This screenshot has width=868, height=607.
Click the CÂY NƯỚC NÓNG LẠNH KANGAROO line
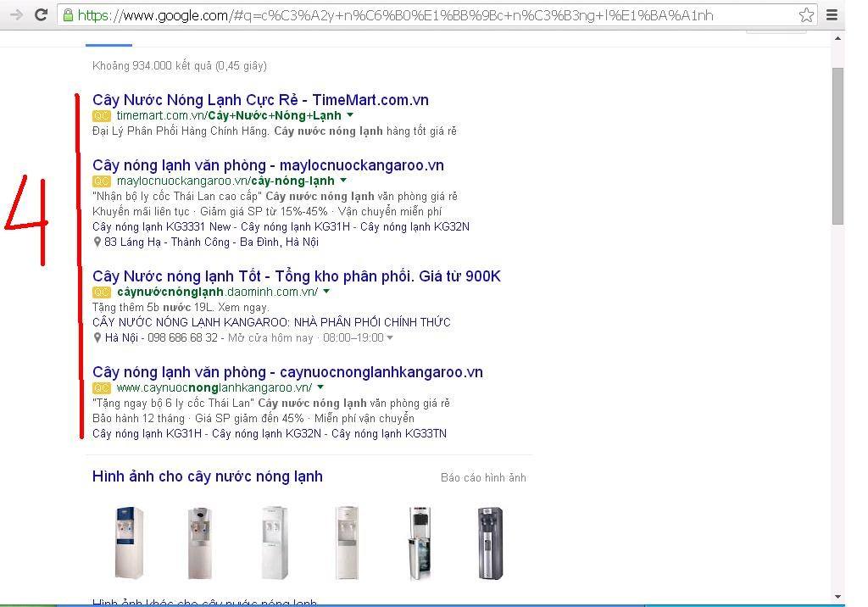(271, 322)
